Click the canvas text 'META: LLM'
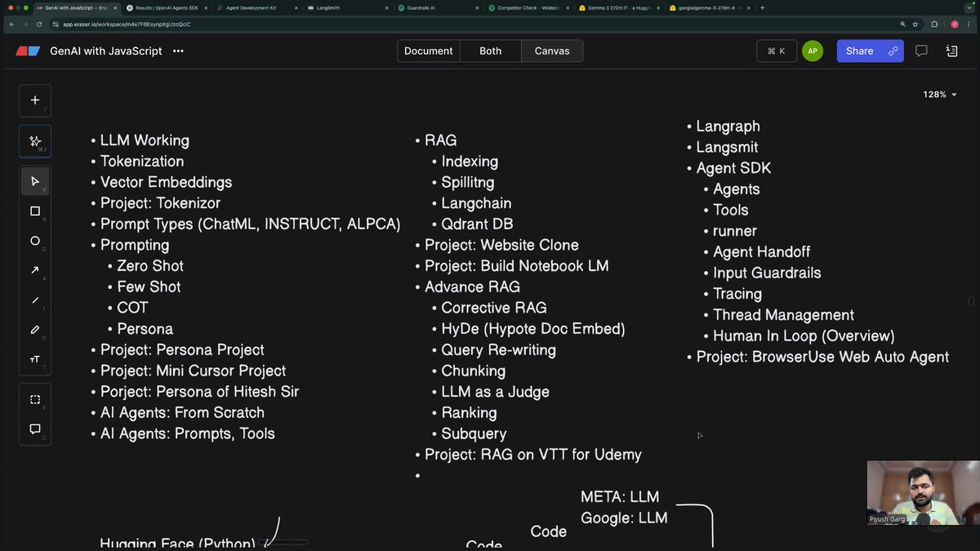This screenshot has width=980, height=551. [x=620, y=497]
